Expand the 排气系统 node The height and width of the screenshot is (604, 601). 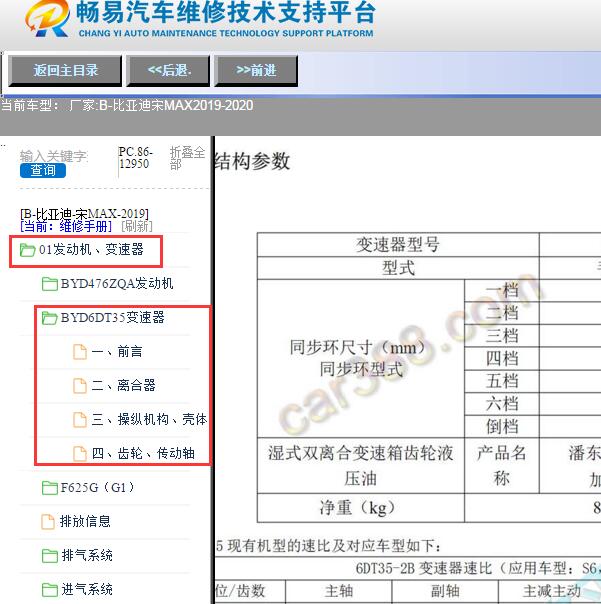pos(87,555)
